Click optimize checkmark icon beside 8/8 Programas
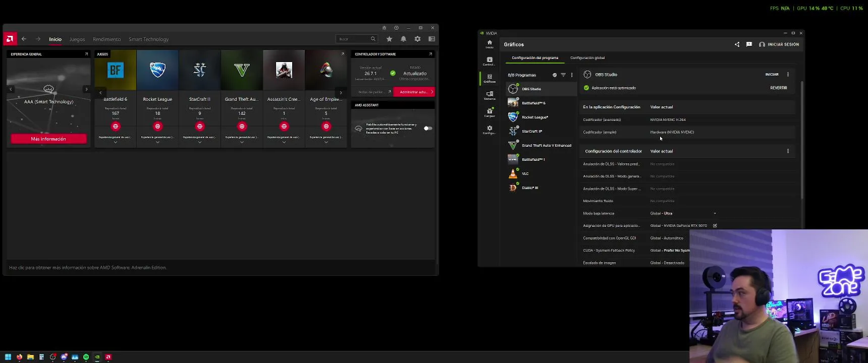This screenshot has height=363, width=868. tap(555, 75)
